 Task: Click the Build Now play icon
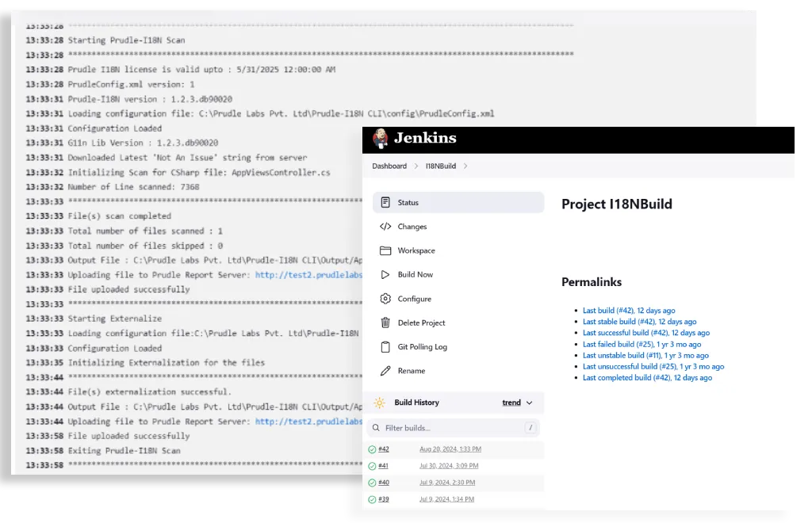385,275
